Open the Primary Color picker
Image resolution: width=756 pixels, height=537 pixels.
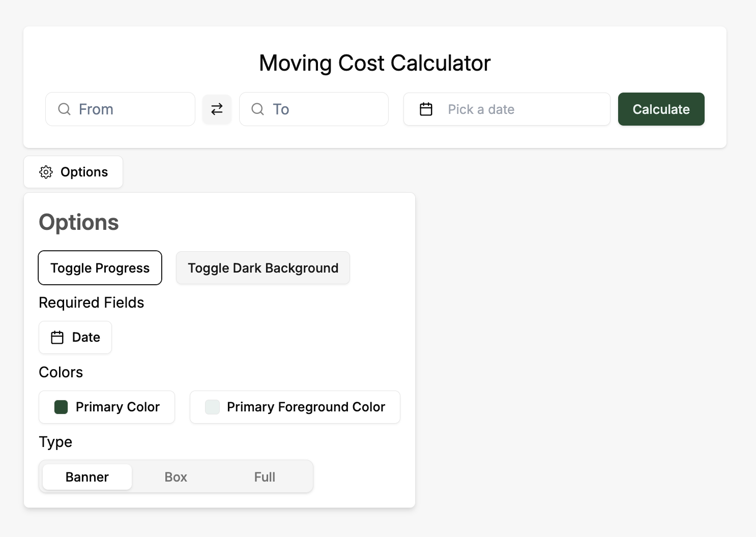[106, 407]
